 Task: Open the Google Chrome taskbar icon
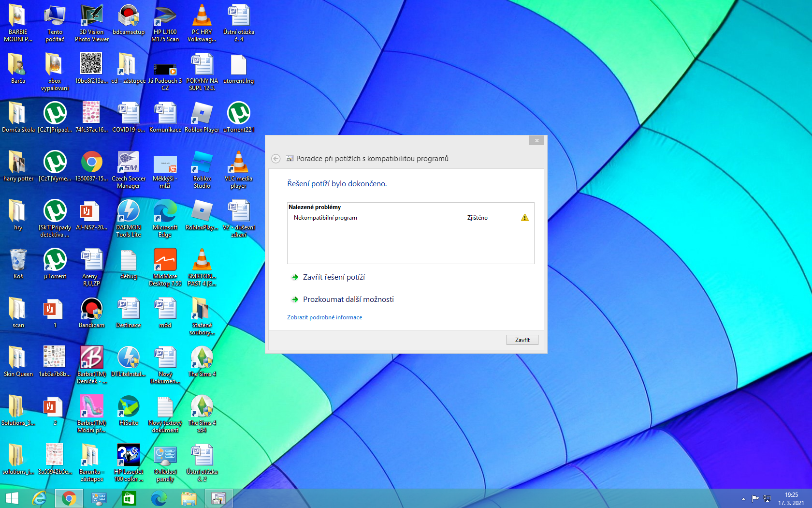click(69, 498)
